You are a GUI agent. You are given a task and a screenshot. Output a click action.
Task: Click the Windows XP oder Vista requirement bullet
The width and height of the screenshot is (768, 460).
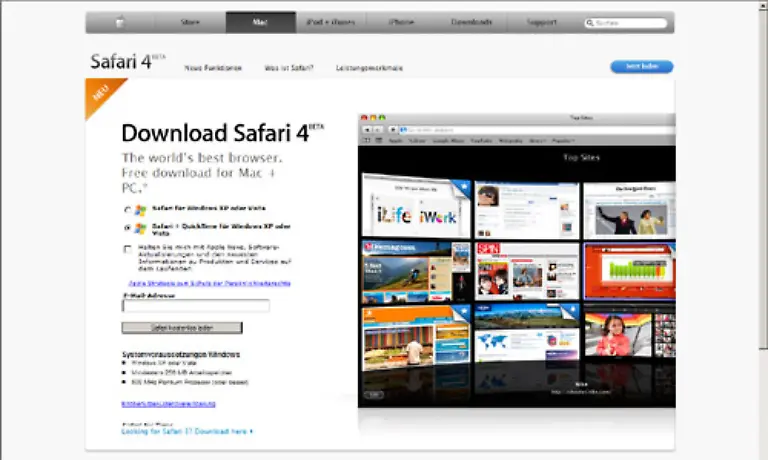(164, 363)
